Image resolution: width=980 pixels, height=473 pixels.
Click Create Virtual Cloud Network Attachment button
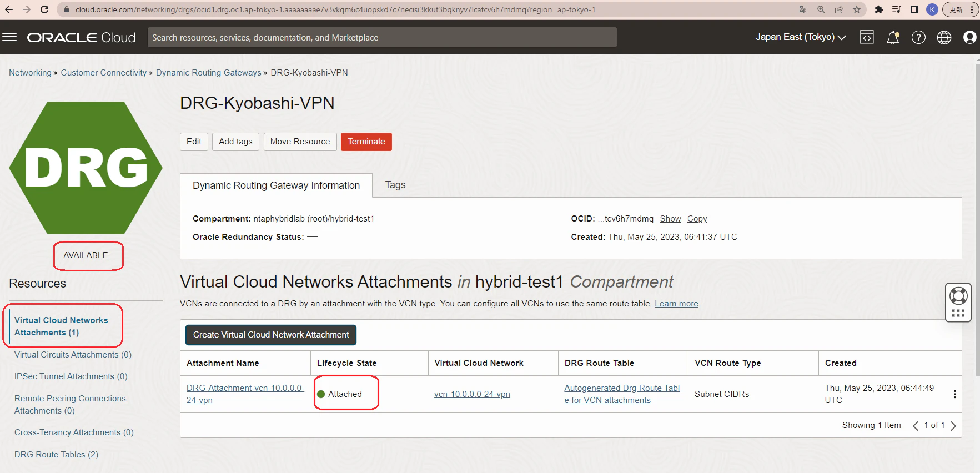pyautogui.click(x=271, y=335)
